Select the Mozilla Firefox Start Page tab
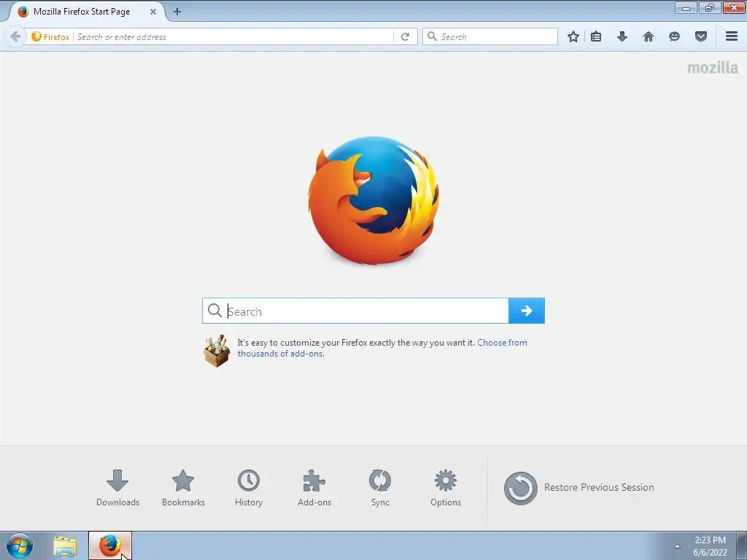747x560 pixels. tap(87, 12)
